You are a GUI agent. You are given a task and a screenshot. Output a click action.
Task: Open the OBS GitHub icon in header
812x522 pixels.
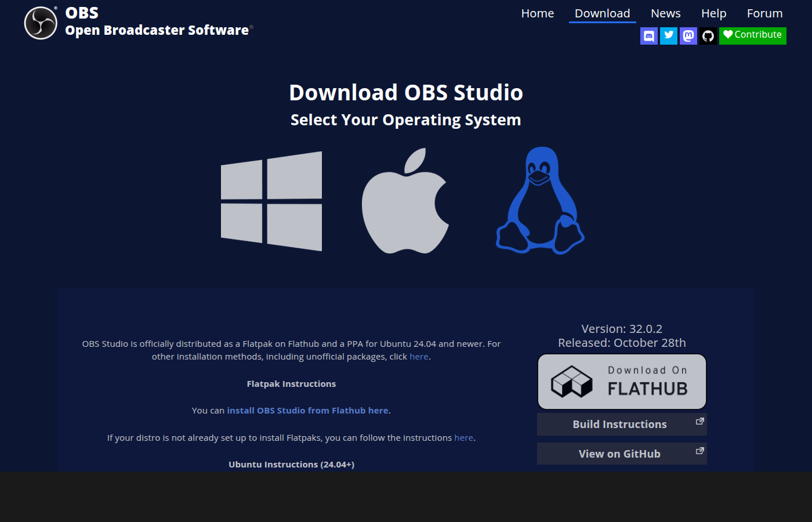tap(708, 36)
